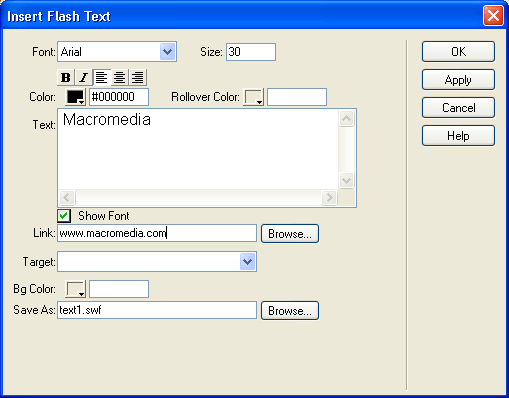Click the Apply button
509x398 pixels.
pyautogui.click(x=458, y=80)
